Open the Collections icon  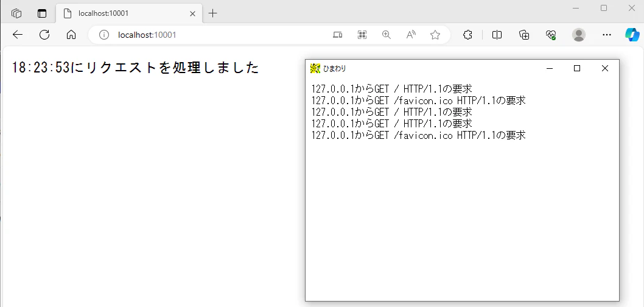[524, 35]
